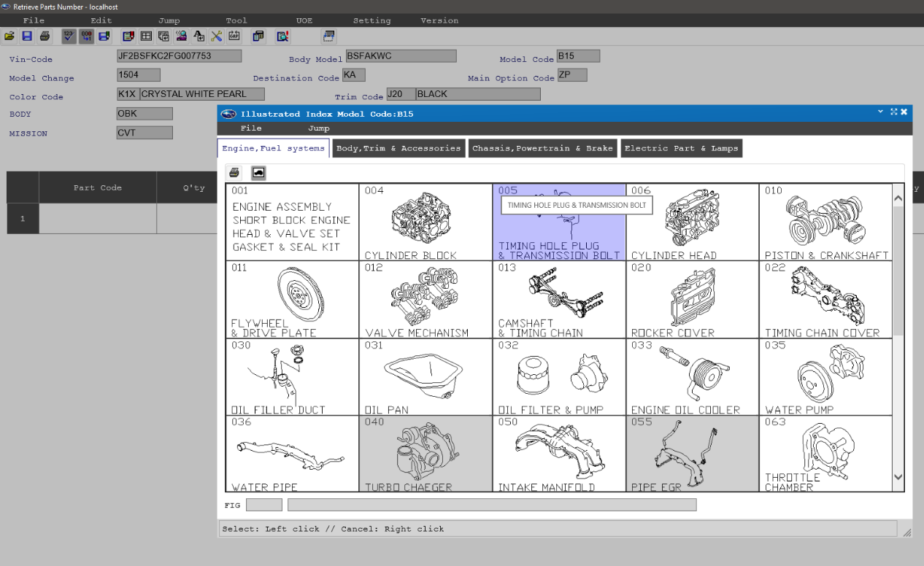Open the main File menu
Screen dimensions: 924x566
(x=34, y=20)
